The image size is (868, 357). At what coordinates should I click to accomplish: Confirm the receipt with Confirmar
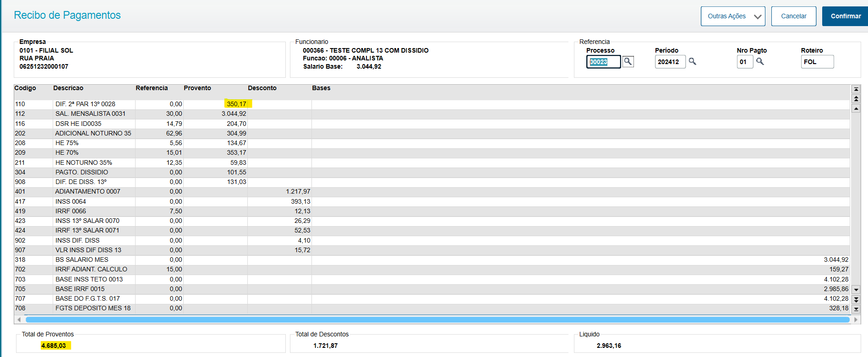tap(846, 16)
